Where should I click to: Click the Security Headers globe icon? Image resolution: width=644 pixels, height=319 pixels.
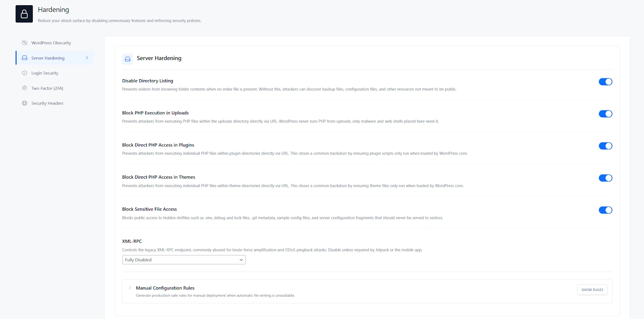(25, 103)
